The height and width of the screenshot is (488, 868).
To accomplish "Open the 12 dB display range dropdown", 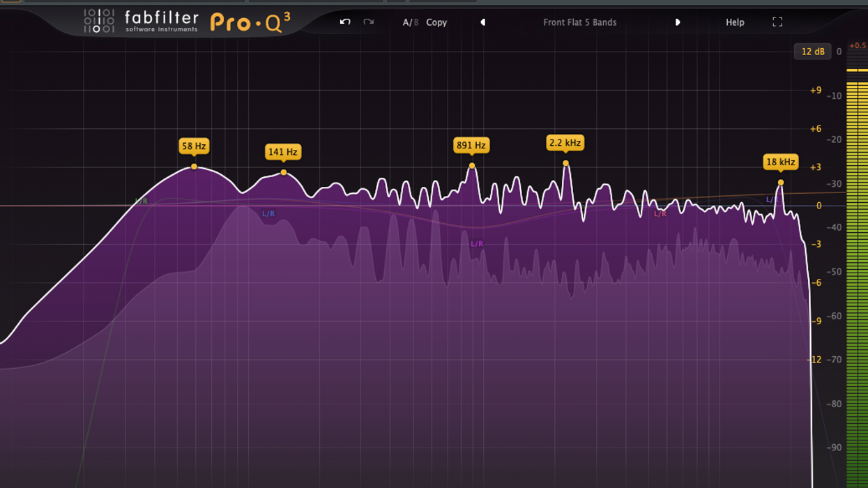I will pos(812,52).
